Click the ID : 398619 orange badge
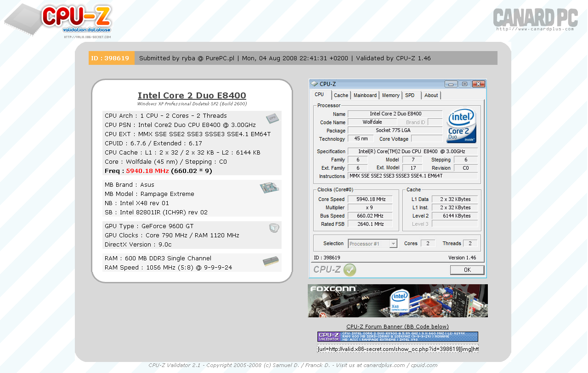This screenshot has width=588, height=373. click(x=112, y=58)
